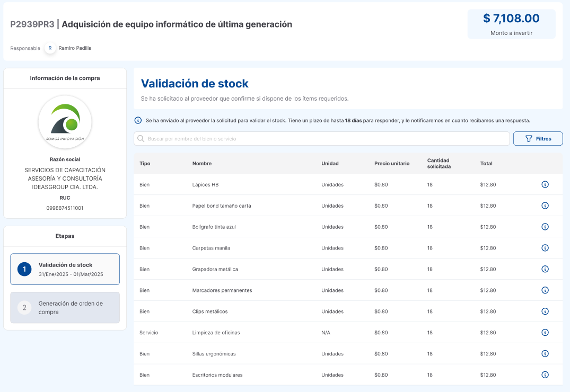Open details for Grapadora metálica
This screenshot has height=392, width=570.
tap(545, 269)
